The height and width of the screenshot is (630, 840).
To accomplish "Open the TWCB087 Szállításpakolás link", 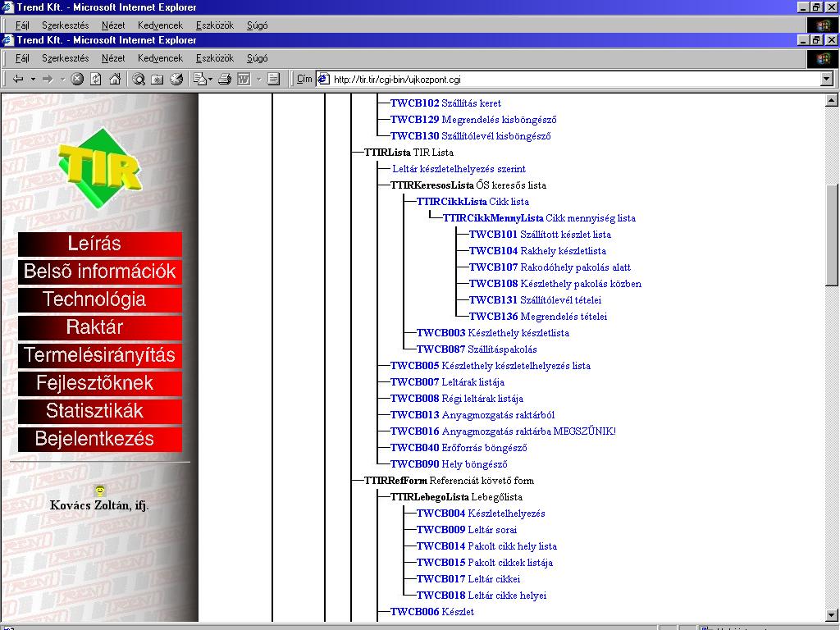I will point(477,349).
